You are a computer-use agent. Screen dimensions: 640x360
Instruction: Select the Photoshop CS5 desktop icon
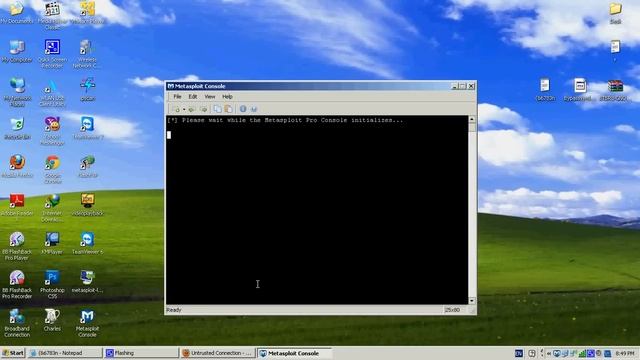coord(52,284)
